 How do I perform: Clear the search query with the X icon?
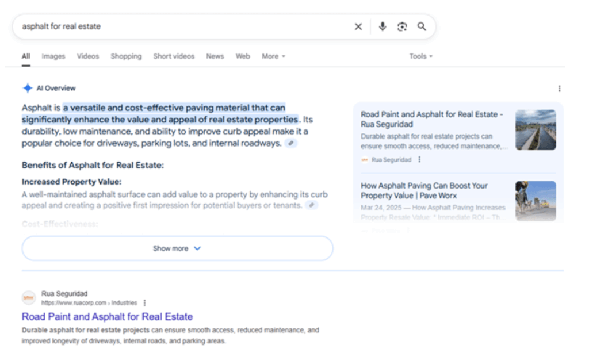[358, 26]
